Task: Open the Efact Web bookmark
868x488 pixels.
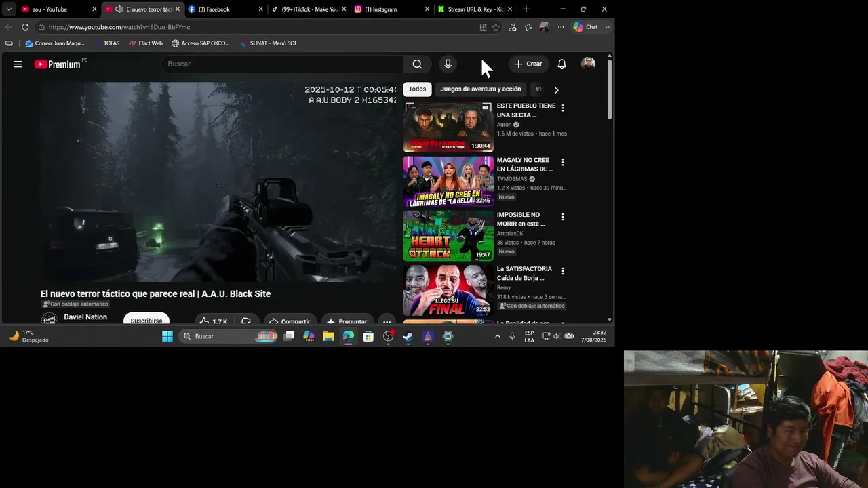Action: coord(146,43)
